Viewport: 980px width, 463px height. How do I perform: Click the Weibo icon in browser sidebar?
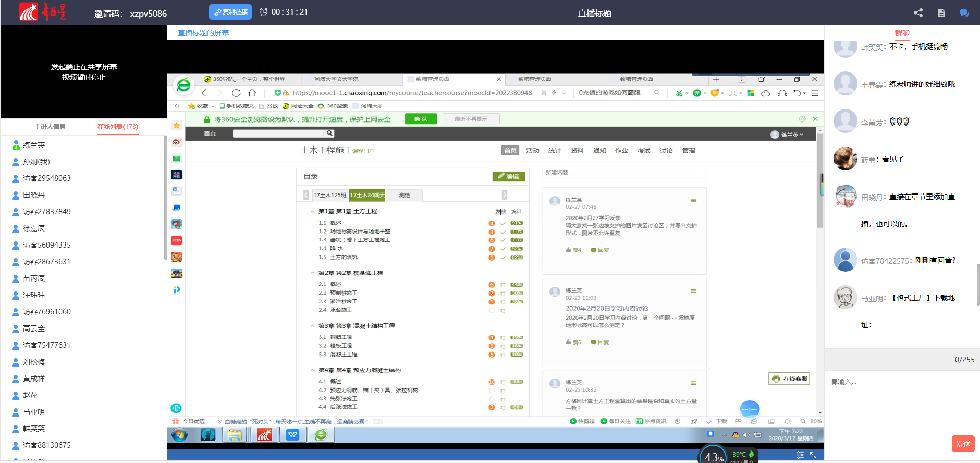coord(177,142)
